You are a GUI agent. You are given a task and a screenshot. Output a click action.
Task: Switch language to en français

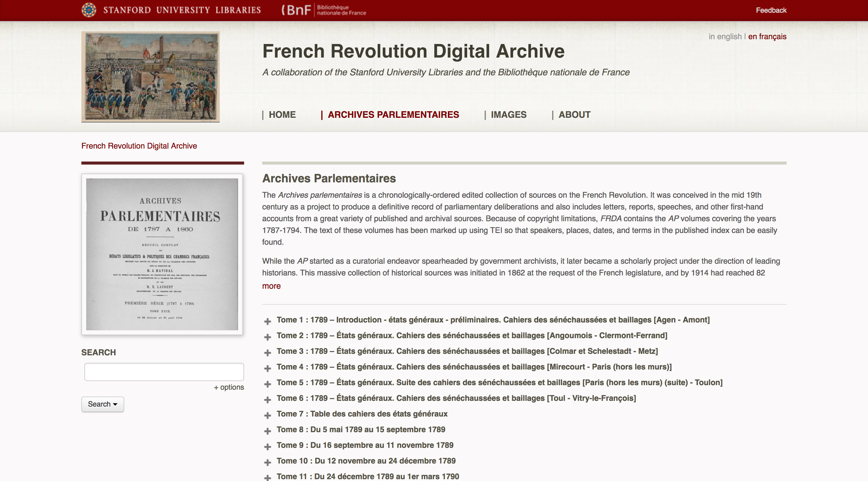tap(767, 36)
